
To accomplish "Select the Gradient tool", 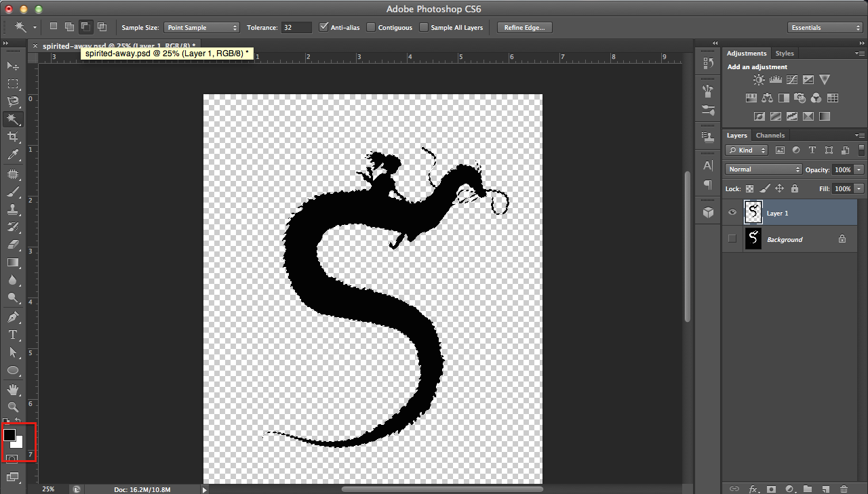I will point(13,263).
